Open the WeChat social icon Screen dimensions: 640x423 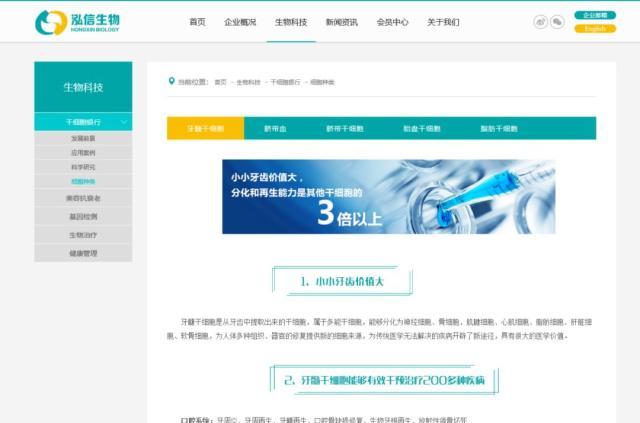[558, 22]
